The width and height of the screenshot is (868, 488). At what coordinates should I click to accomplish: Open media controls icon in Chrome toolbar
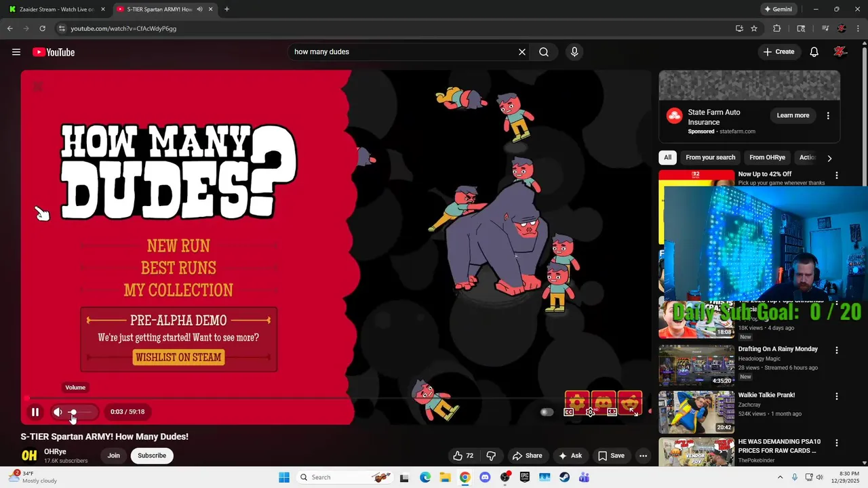(825, 28)
